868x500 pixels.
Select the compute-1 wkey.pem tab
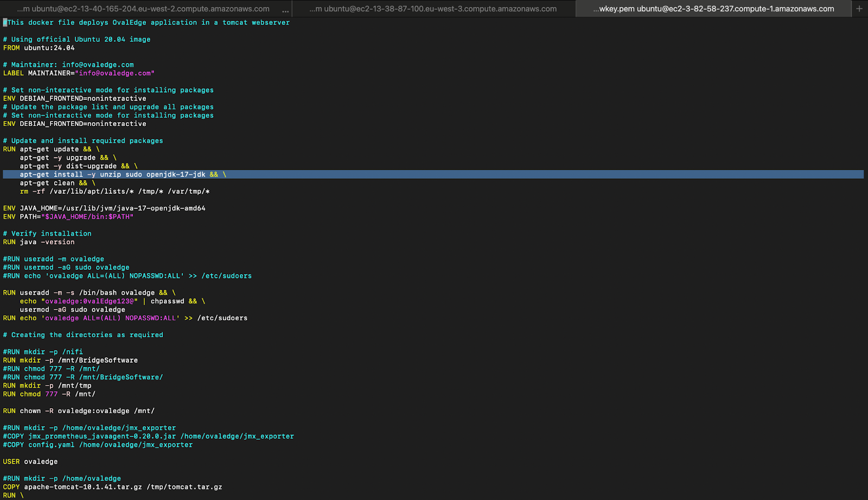tap(713, 9)
